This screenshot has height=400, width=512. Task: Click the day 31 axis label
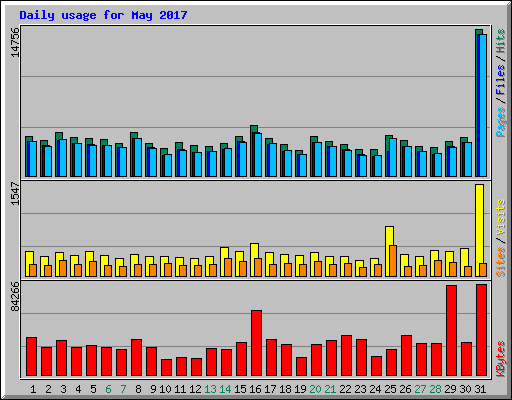[480, 389]
